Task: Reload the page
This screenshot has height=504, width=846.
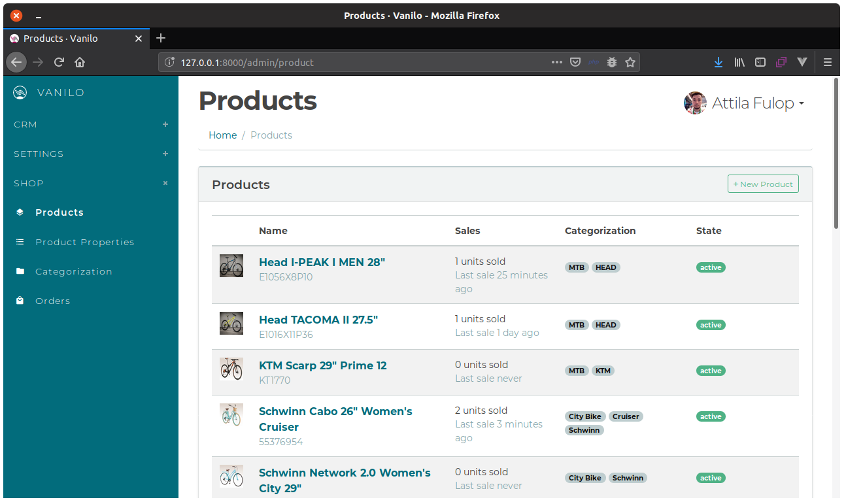Action: click(59, 62)
